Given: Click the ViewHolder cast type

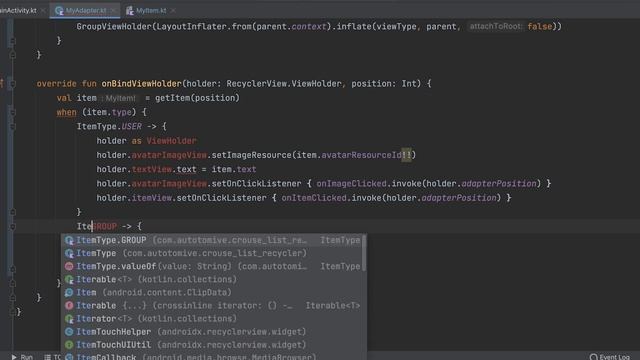Looking at the screenshot, I should tap(171, 141).
